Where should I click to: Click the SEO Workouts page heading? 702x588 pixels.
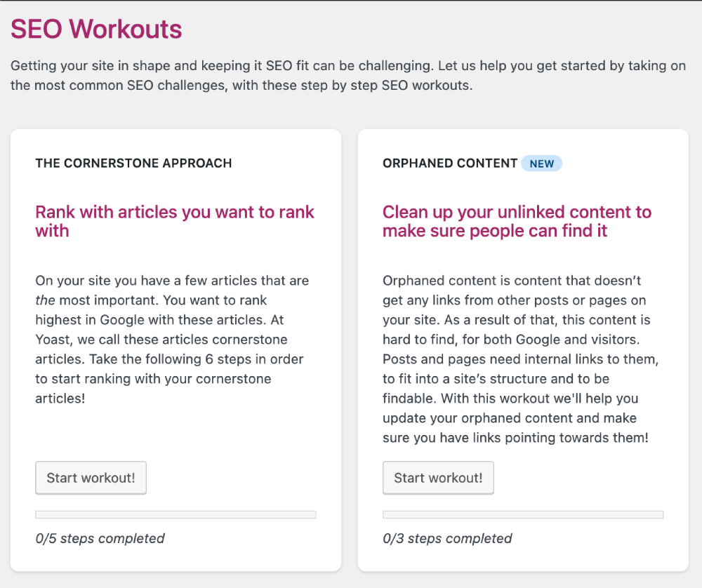point(96,29)
